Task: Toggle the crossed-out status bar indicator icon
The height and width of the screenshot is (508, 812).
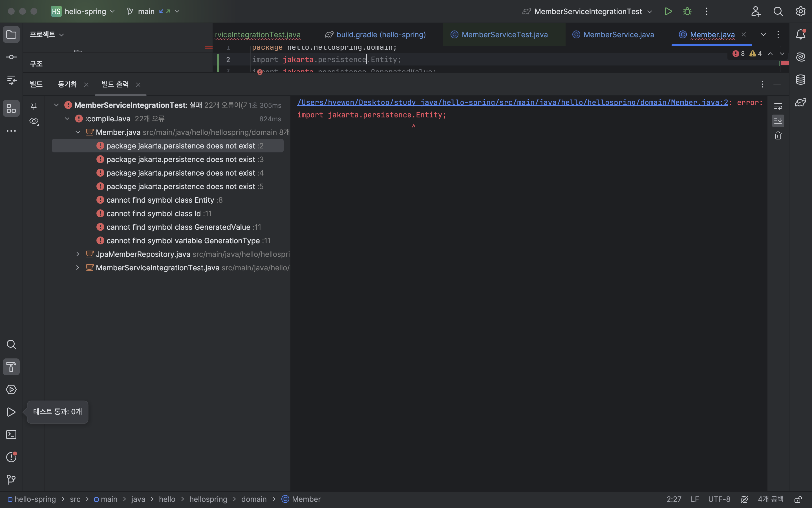Action: tap(744, 499)
